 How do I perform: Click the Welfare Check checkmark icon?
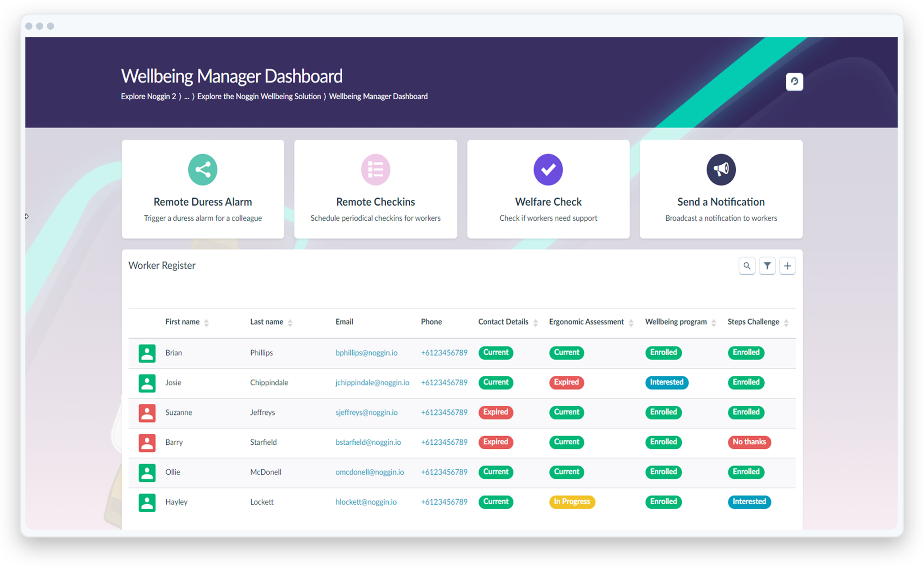point(548,170)
